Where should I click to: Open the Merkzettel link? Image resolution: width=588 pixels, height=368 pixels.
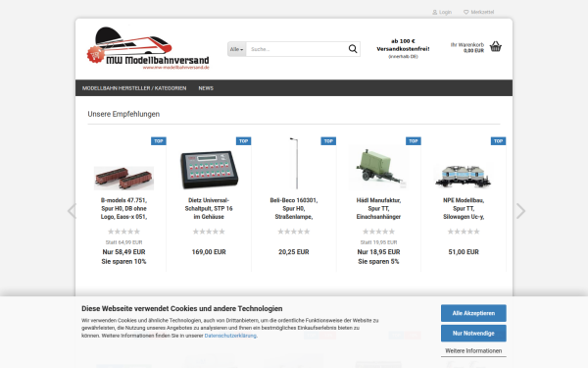[482, 13]
